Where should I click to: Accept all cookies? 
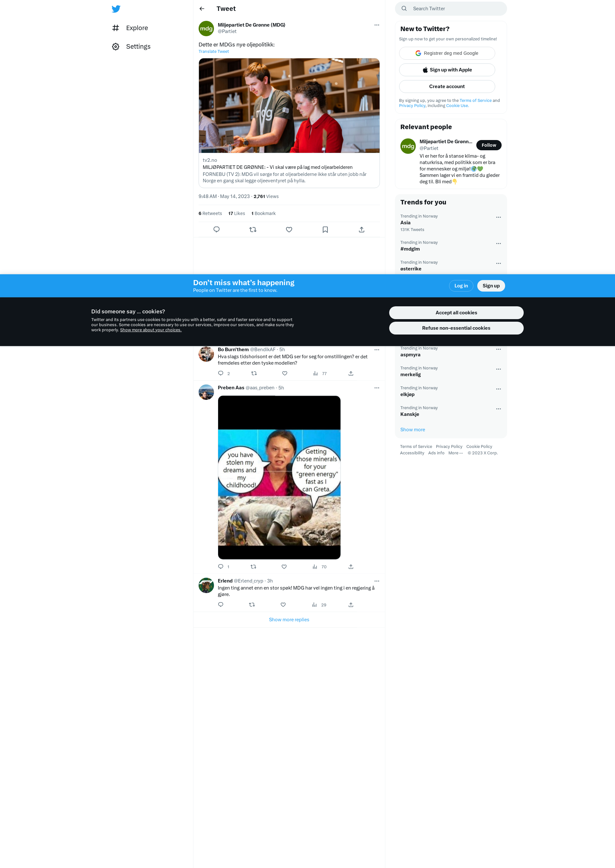(x=456, y=313)
